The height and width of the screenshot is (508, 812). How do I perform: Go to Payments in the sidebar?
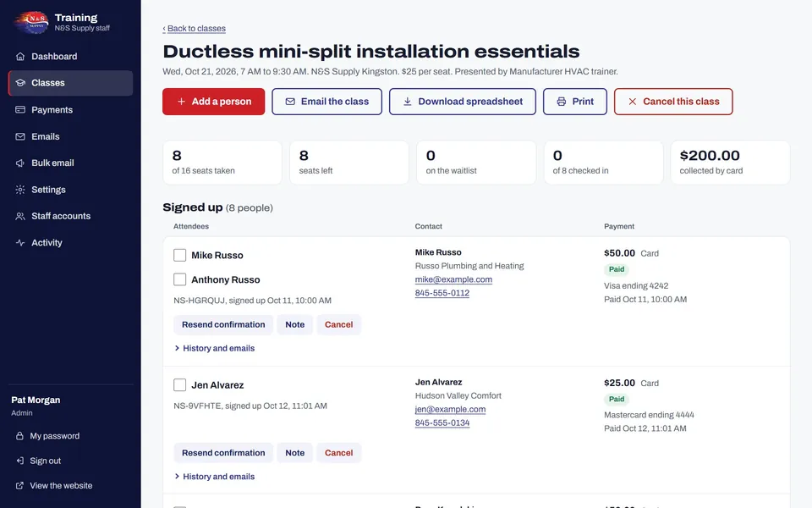[70, 110]
